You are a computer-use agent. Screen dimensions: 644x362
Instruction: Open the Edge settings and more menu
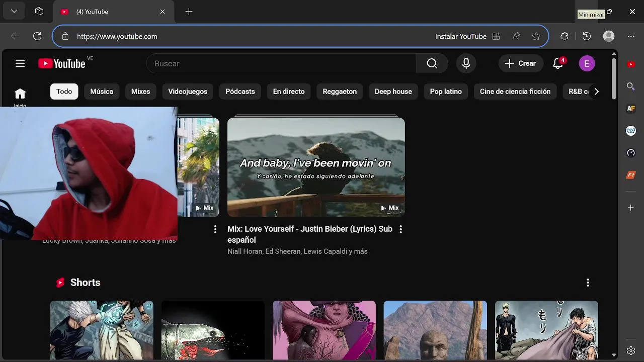[631, 36]
